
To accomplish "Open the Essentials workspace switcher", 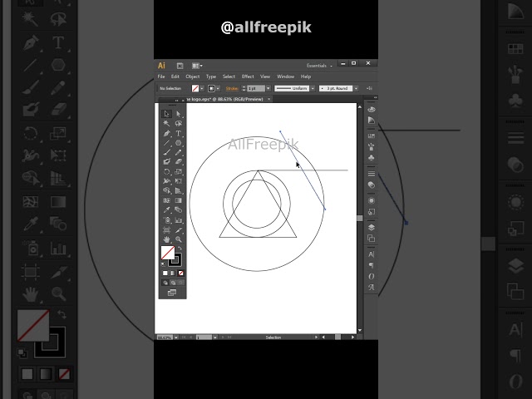I will tap(319, 66).
